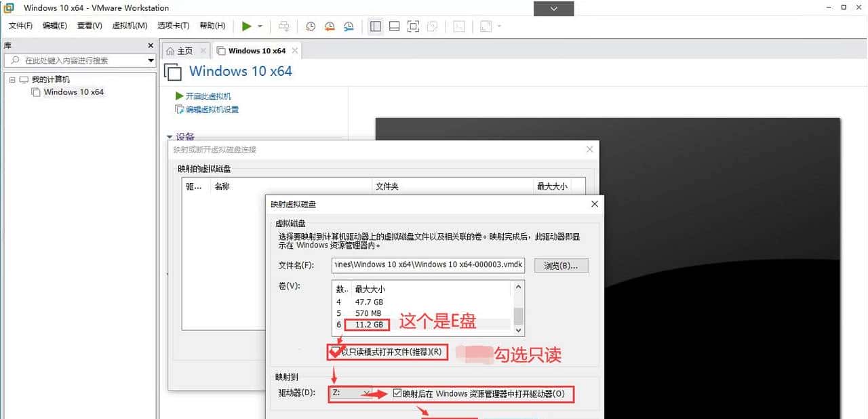Toggle the library sidebar visibility

375,26
